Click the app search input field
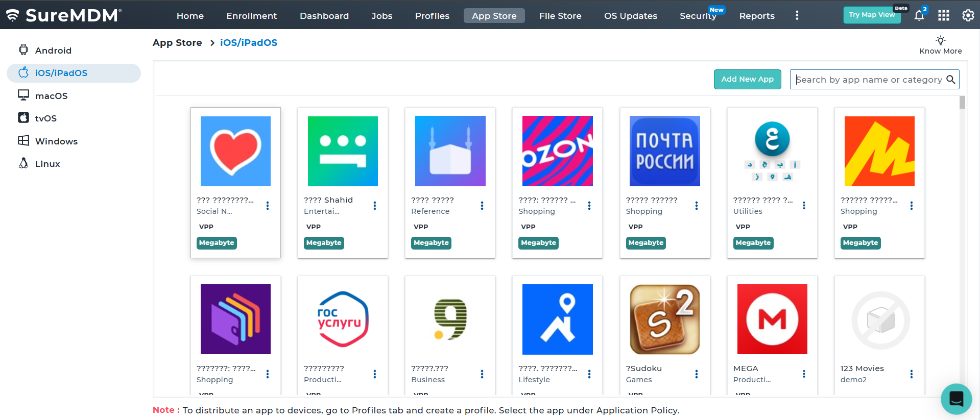This screenshot has width=980, height=420. point(868,80)
